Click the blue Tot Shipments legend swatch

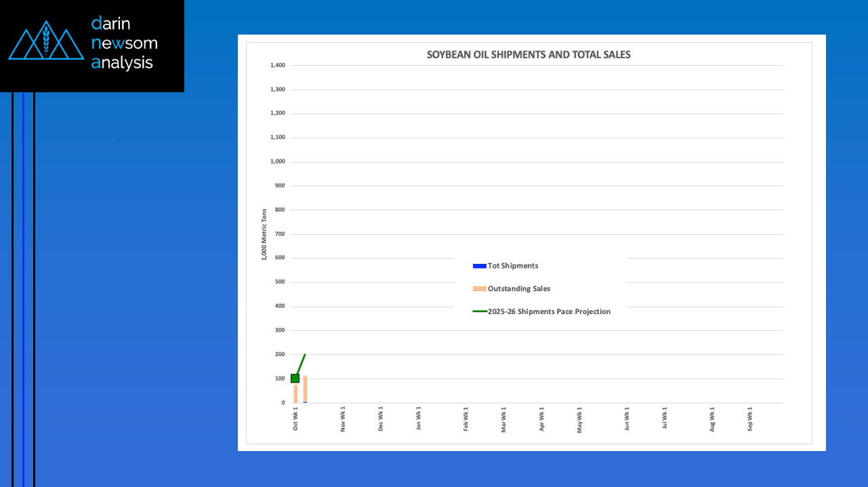pyautogui.click(x=479, y=266)
